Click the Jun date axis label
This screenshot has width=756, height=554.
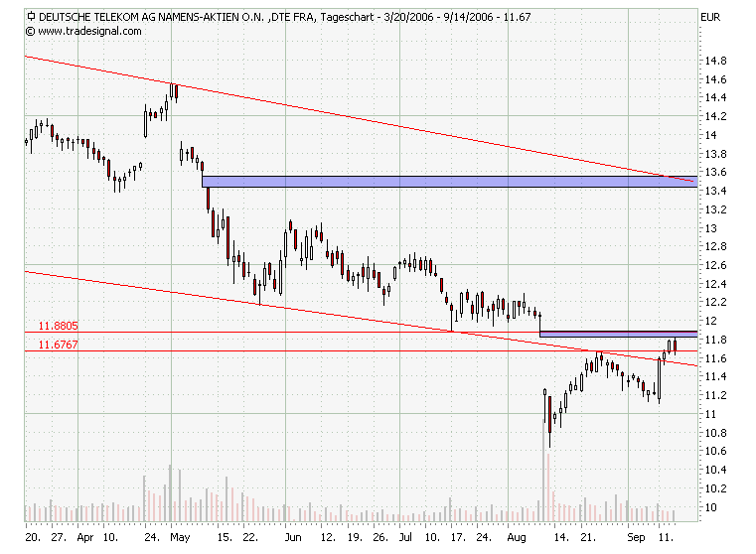pyautogui.click(x=293, y=538)
